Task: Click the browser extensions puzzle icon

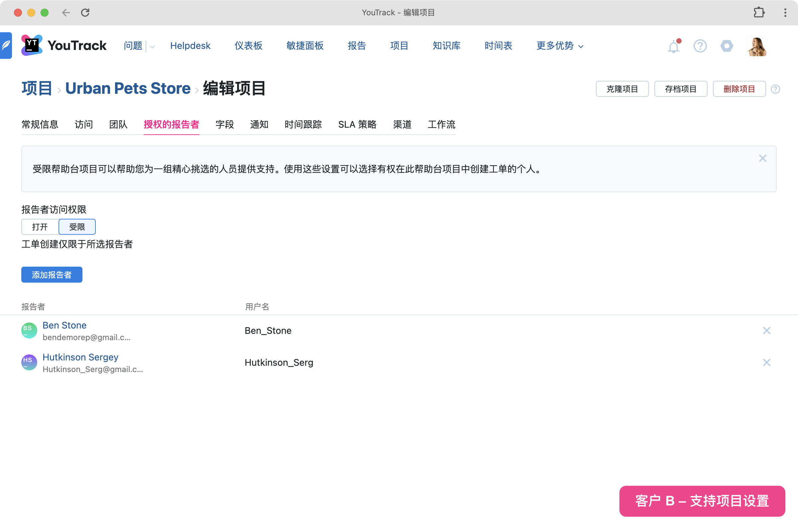Action: point(759,13)
